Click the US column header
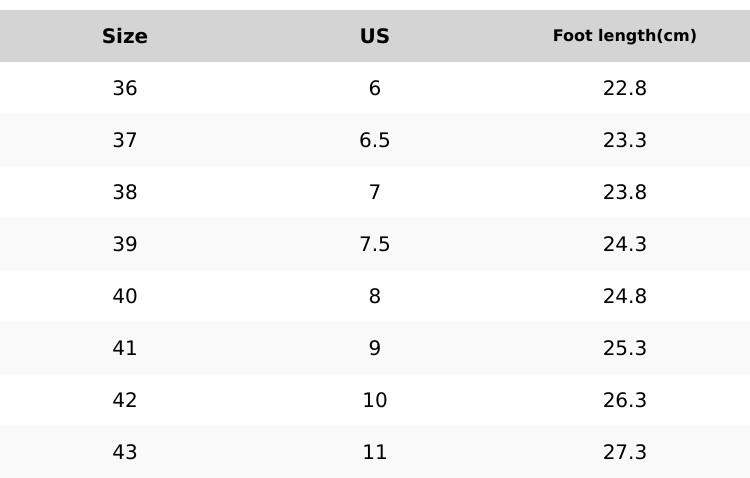Screen dimensions: 750x478 tap(375, 37)
